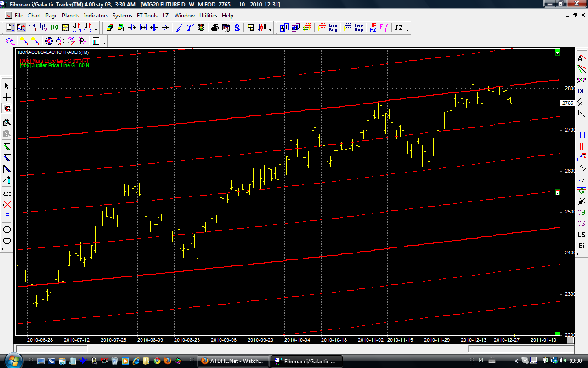Click the Bi button in right sidebar
The width and height of the screenshot is (588, 368).
click(x=582, y=246)
